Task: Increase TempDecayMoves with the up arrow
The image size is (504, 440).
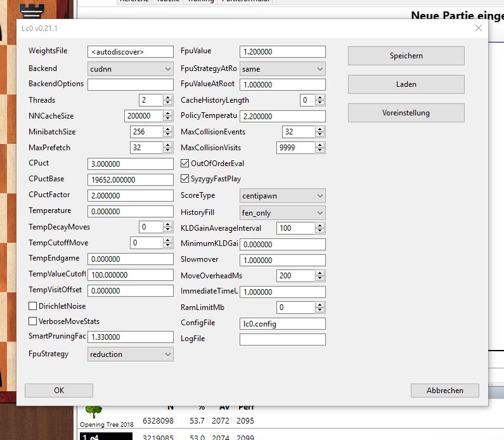Action: click(x=167, y=224)
